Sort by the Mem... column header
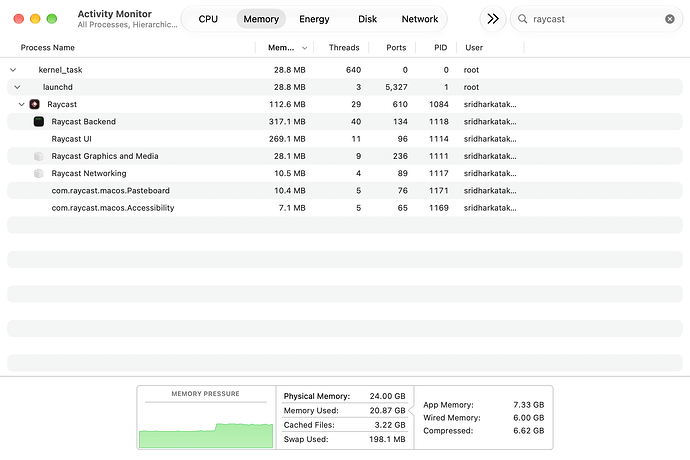 point(281,48)
